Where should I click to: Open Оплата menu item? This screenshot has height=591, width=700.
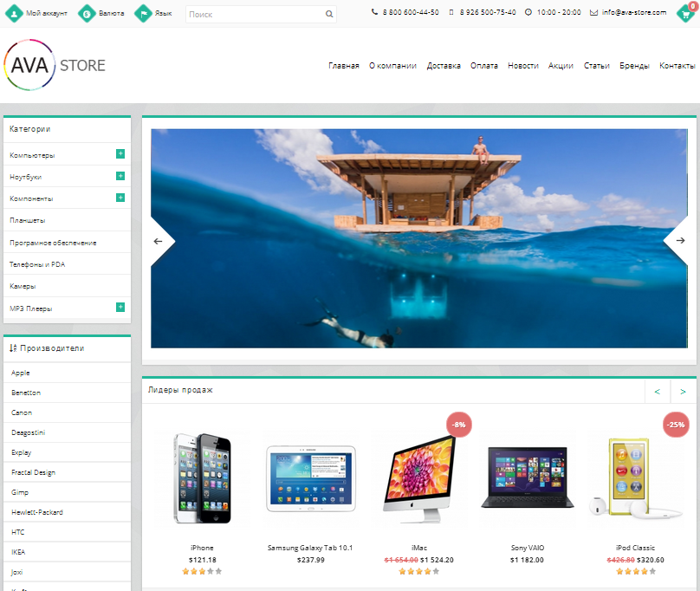[x=484, y=66]
